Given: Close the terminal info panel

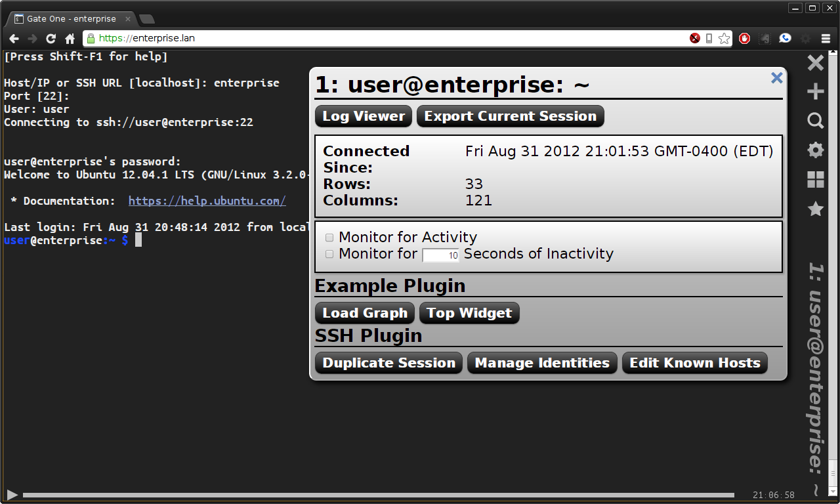Looking at the screenshot, I should (x=776, y=78).
